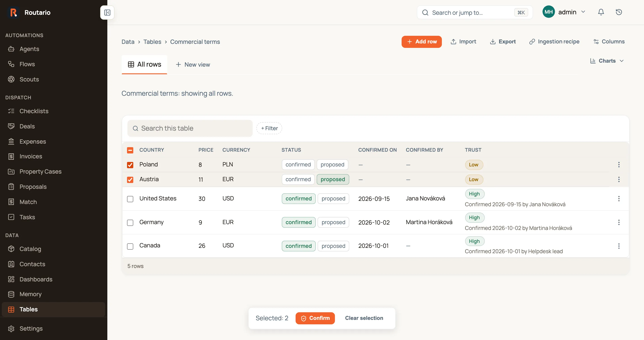Click the Add row button
Image resolution: width=644 pixels, height=340 pixels.
pos(422,42)
